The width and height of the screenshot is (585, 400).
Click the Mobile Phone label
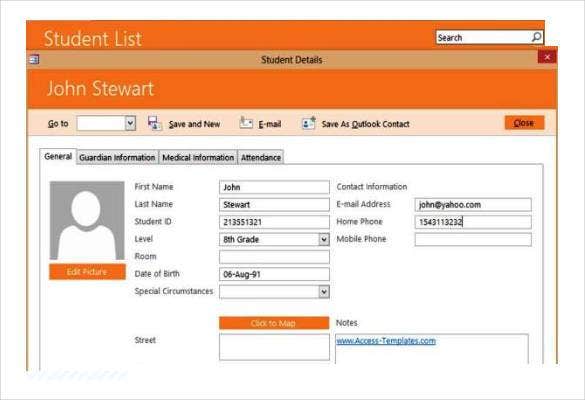pos(361,239)
